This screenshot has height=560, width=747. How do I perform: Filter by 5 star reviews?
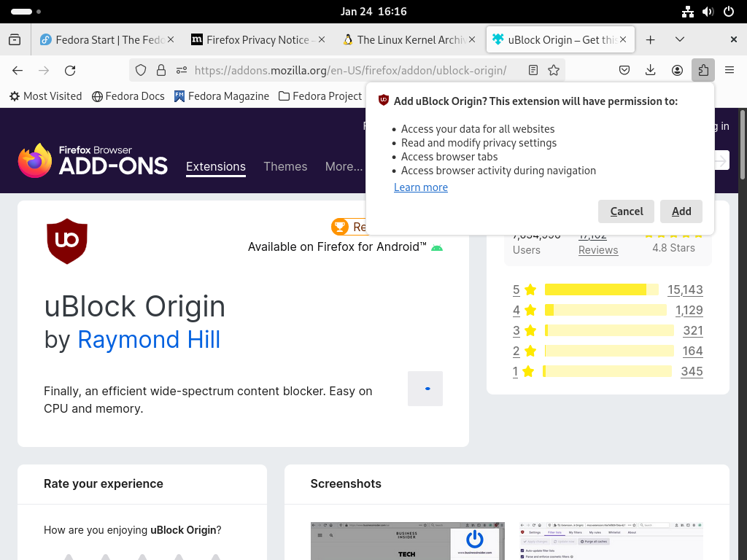coord(525,289)
